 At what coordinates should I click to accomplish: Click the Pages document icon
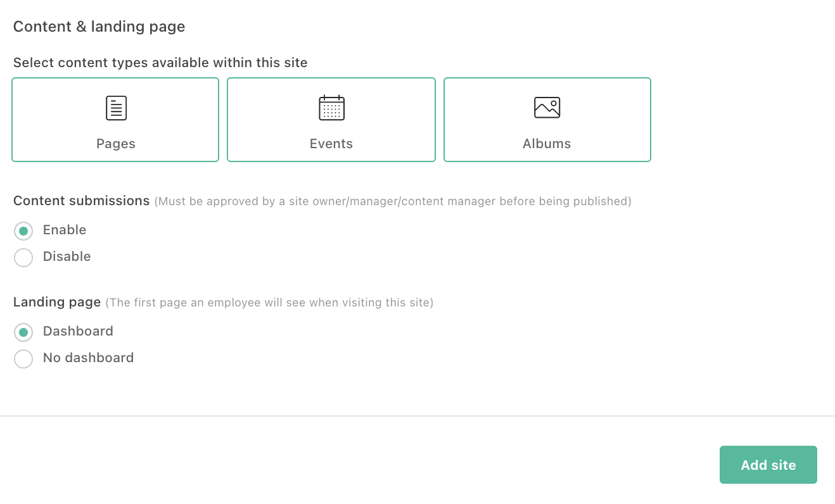116,108
